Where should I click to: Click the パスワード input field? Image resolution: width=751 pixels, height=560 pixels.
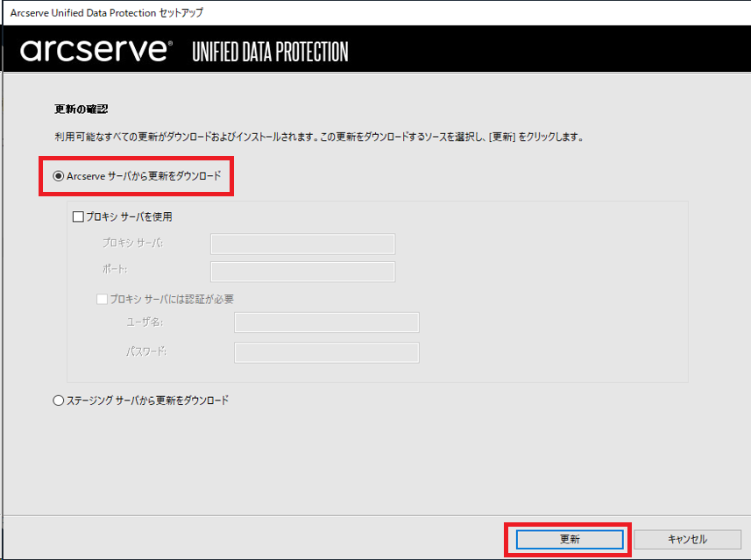coord(327,352)
